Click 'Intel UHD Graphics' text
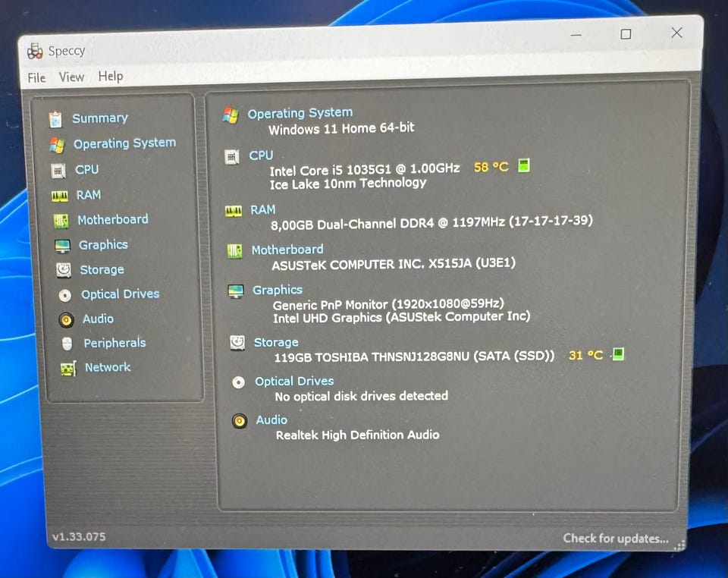Screen dimensions: 728x578 [x=328, y=318]
